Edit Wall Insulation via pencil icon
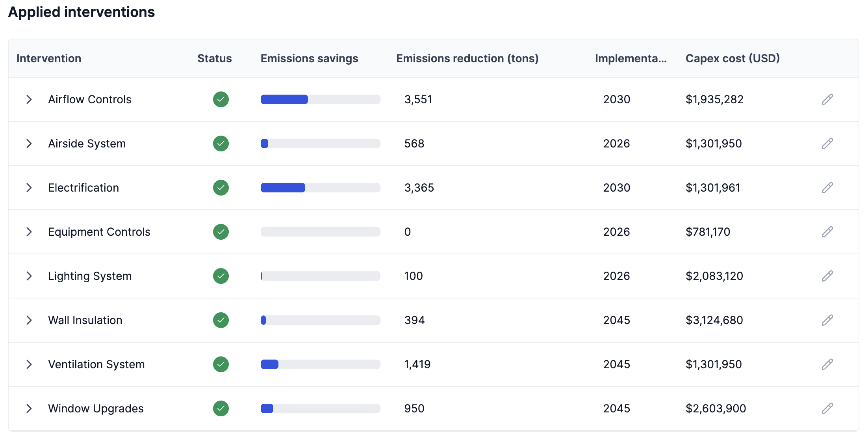The image size is (868, 440). (x=827, y=320)
